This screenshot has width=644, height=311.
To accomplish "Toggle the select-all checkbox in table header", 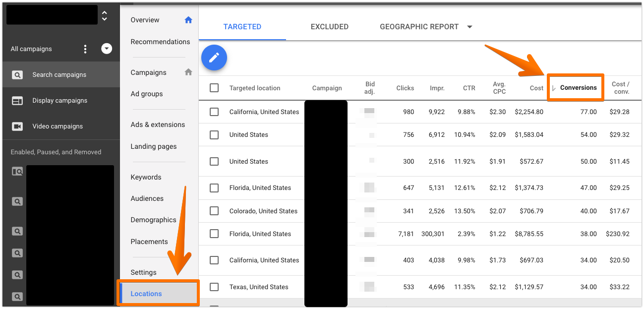I will 214,88.
